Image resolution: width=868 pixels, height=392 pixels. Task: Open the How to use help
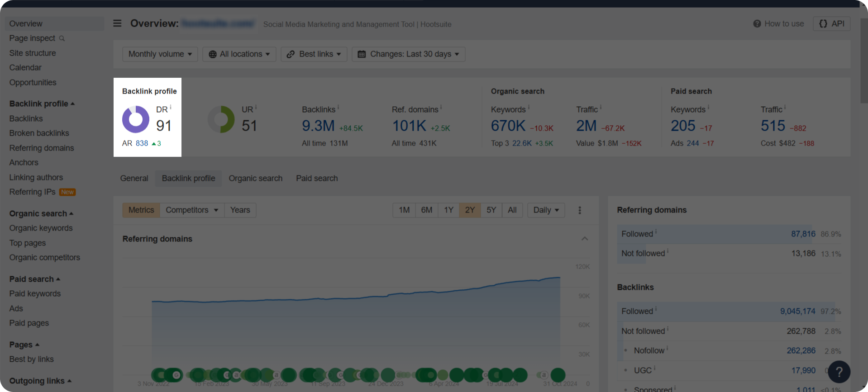(778, 24)
